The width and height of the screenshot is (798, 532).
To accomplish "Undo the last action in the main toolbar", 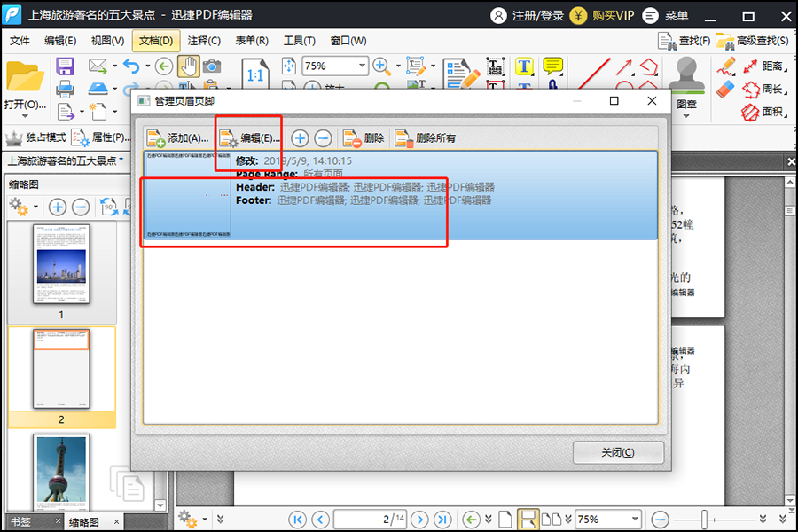I will 131,66.
